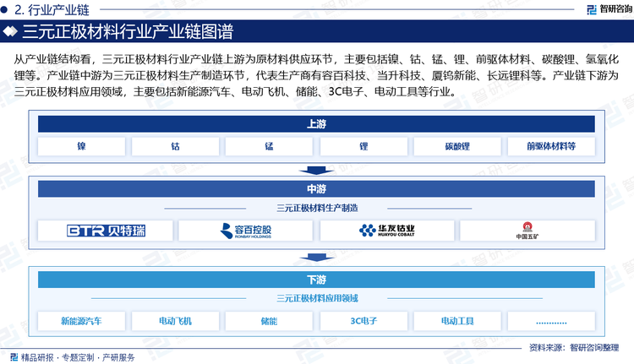Click the 3C电子 downstream box
Image resolution: width=634 pixels, height=364 pixels.
[x=363, y=321]
